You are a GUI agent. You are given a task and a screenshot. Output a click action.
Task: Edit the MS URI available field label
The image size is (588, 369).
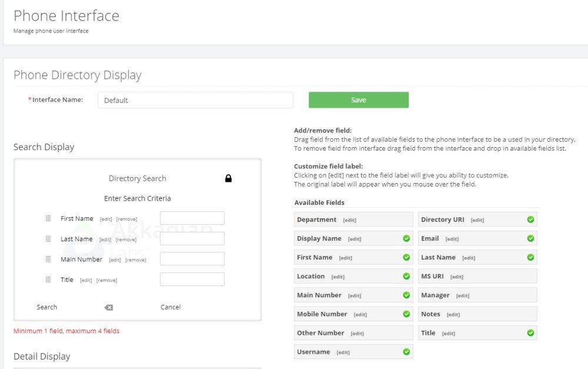[x=457, y=277]
